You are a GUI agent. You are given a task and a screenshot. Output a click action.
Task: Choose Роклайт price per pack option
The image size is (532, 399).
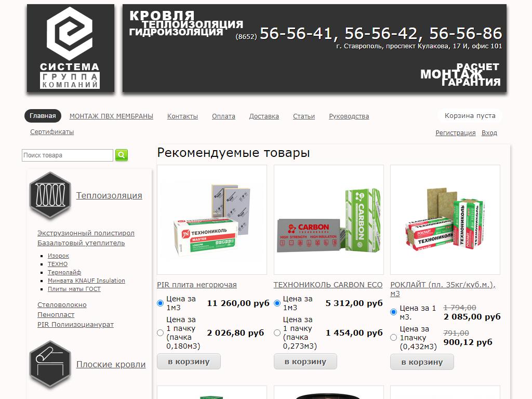393,338
